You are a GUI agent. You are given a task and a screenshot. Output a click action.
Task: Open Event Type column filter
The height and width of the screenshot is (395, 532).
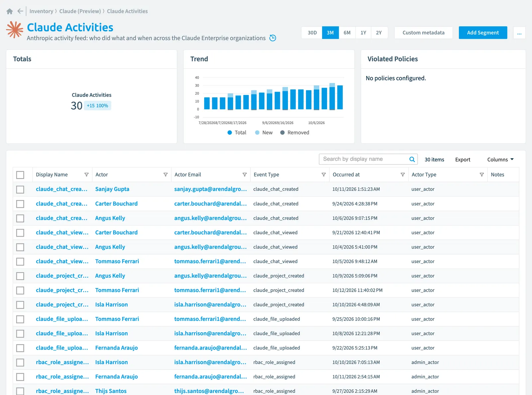pos(324,175)
